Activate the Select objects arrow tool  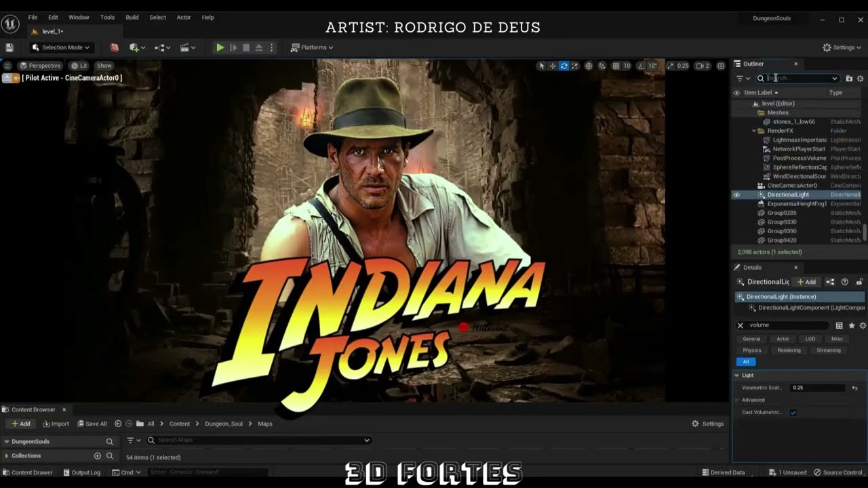point(541,66)
